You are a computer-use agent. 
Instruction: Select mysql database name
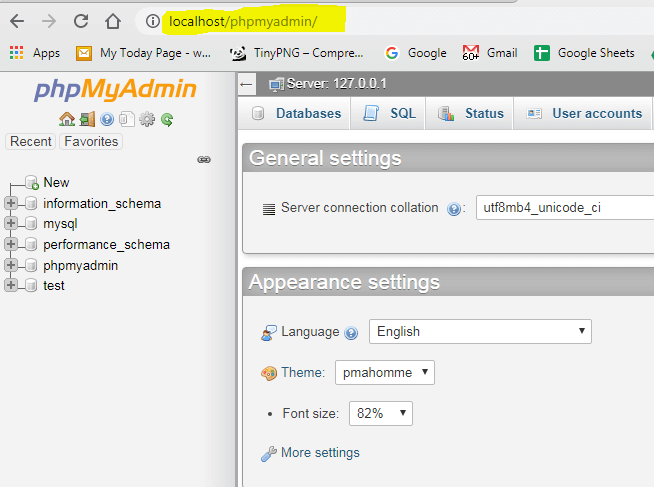tap(60, 224)
